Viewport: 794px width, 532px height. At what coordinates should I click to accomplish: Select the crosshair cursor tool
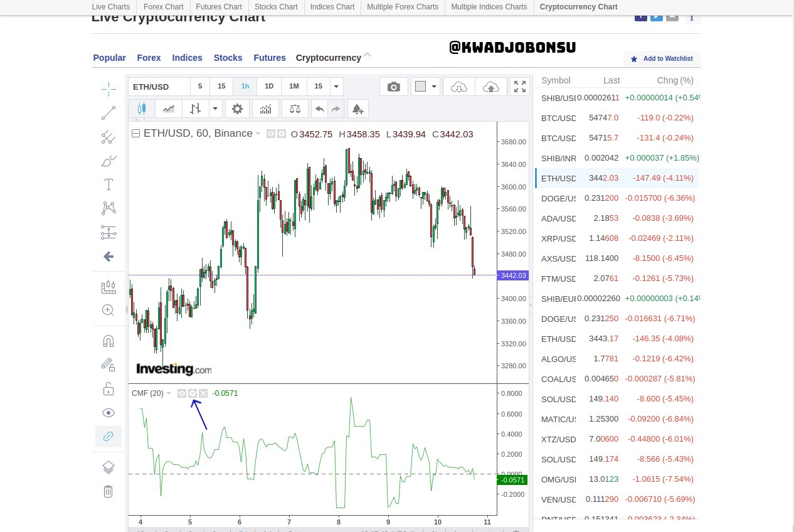[x=109, y=89]
